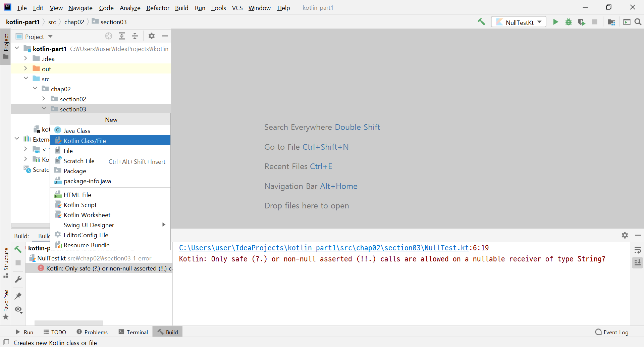The width and height of the screenshot is (644, 347).
Task: Click the locate target icon in Project panel
Action: [109, 36]
